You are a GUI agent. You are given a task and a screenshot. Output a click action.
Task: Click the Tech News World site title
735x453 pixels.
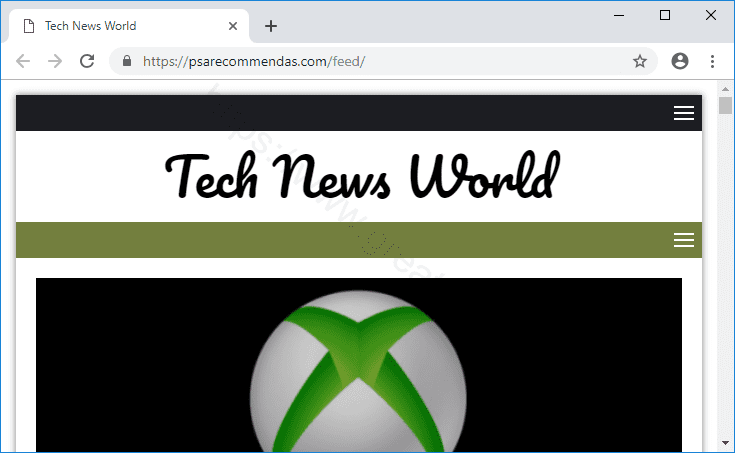coord(359,177)
